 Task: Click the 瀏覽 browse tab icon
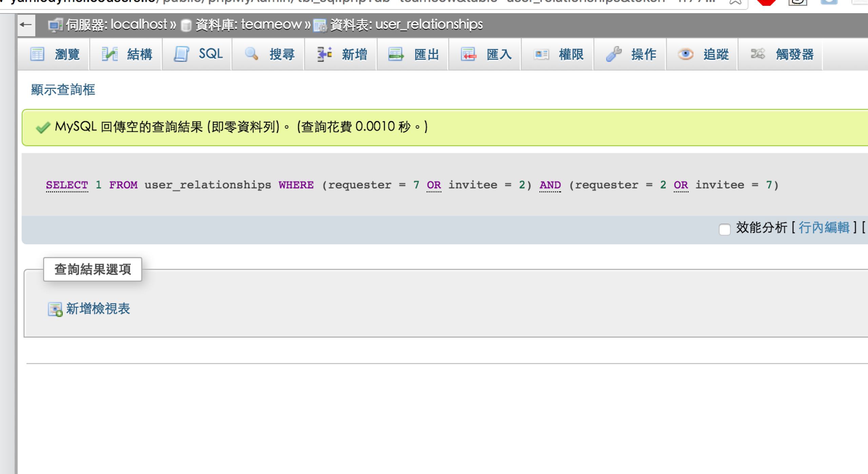pos(37,54)
